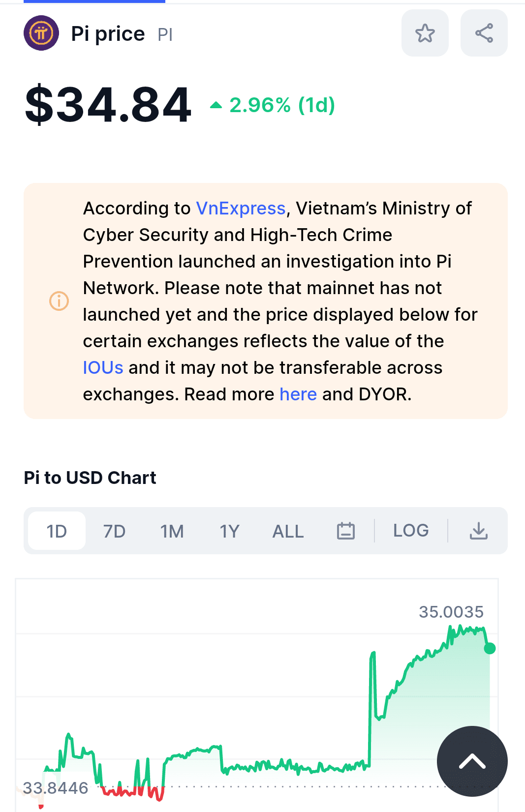
Task: Open the IOUs link
Action: [x=103, y=368]
